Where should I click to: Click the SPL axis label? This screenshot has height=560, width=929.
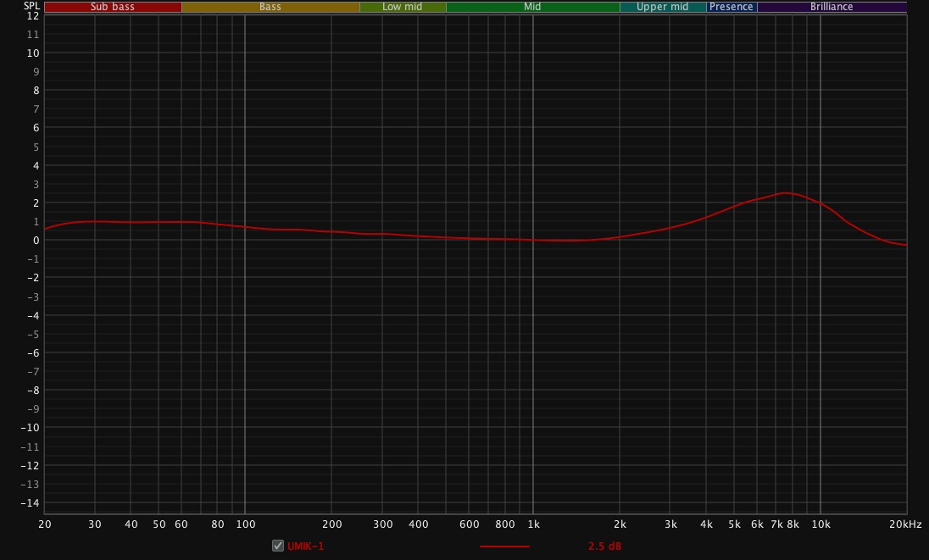(x=31, y=6)
